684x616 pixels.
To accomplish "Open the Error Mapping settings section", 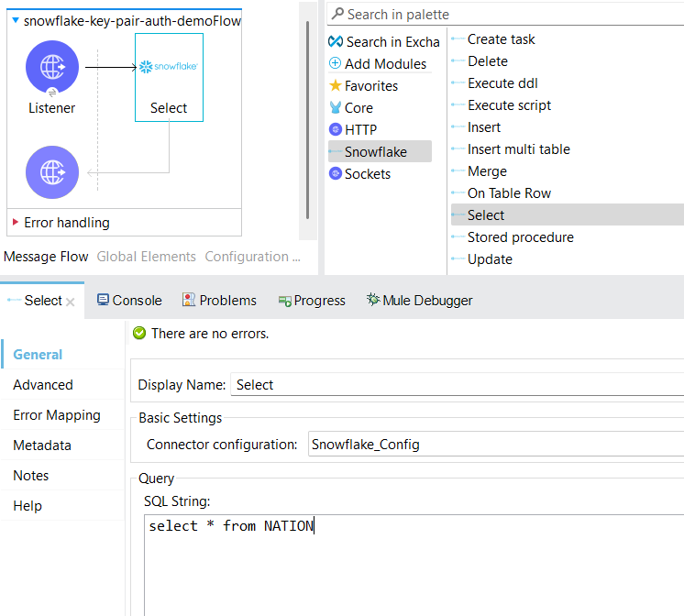I will (57, 415).
